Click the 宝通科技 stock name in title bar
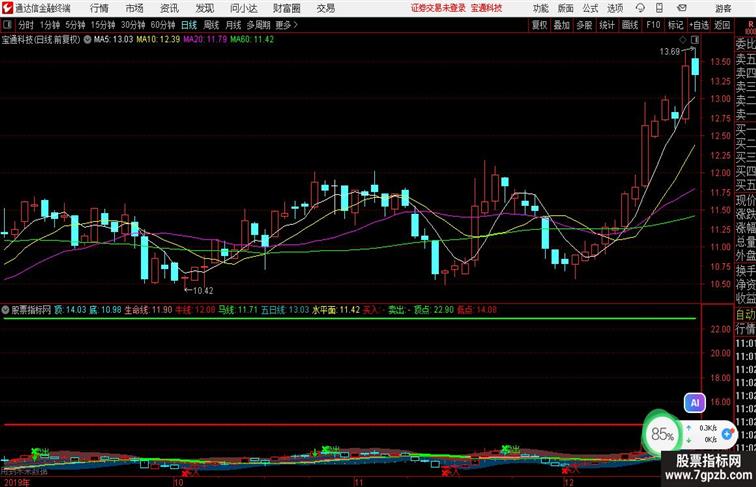 [x=486, y=8]
